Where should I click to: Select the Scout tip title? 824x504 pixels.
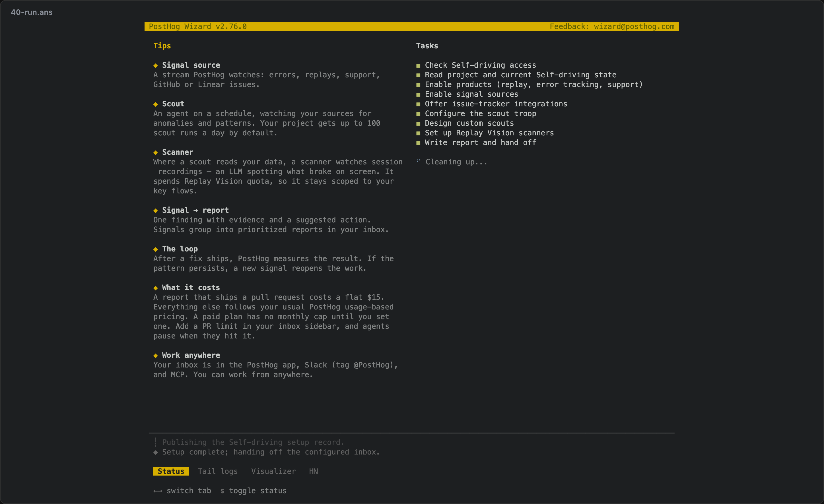click(x=173, y=104)
